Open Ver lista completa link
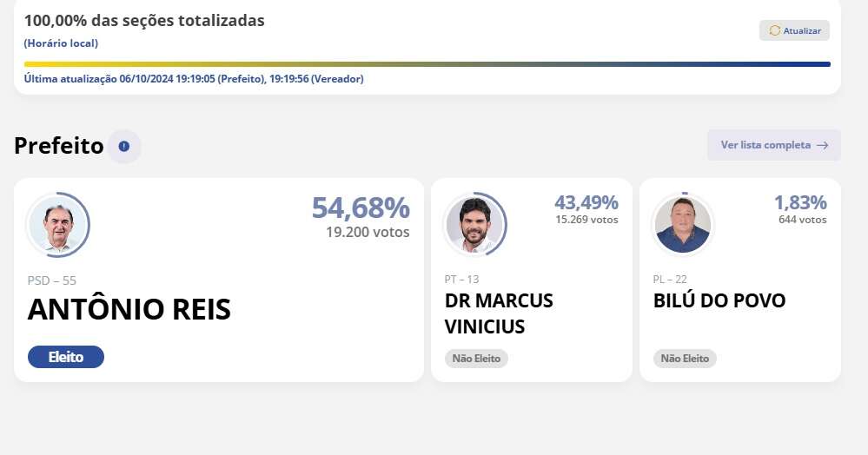The height and width of the screenshot is (455, 868). (765, 145)
